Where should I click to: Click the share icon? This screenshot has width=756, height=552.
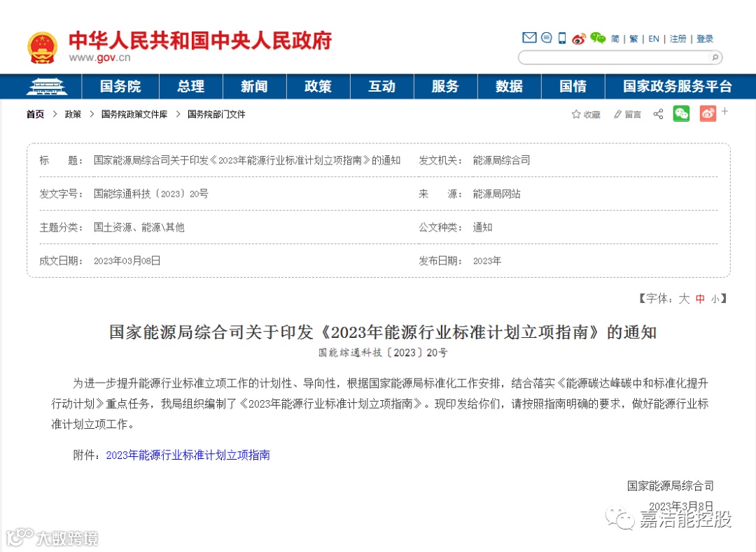(x=658, y=114)
